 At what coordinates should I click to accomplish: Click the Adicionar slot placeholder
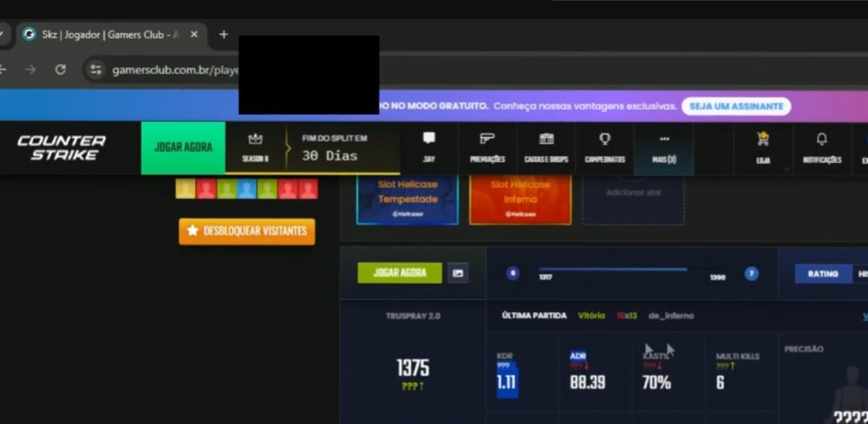point(633,200)
